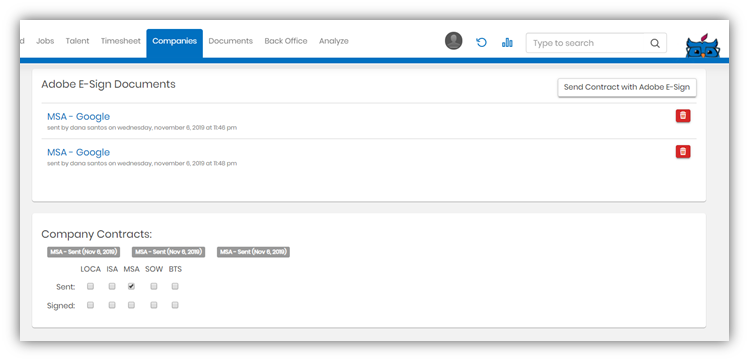Image resolution: width=749 pixels, height=361 pixels.
Task: Open the bar chart analytics icon
Action: [507, 42]
